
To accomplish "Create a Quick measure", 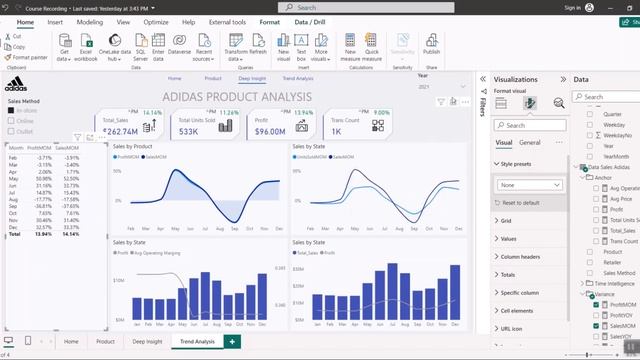I will [x=371, y=47].
